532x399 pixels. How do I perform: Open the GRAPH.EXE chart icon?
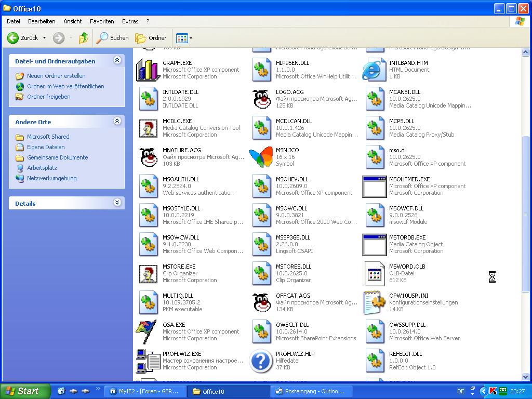[148, 70]
